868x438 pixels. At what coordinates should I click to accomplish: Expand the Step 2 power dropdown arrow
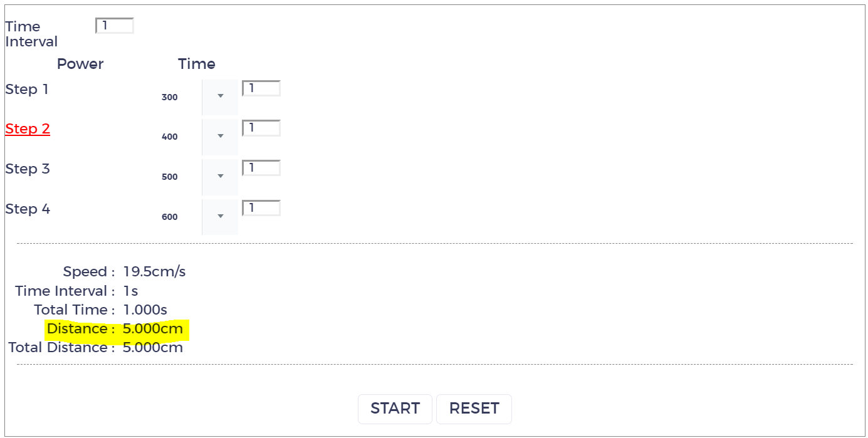point(220,137)
